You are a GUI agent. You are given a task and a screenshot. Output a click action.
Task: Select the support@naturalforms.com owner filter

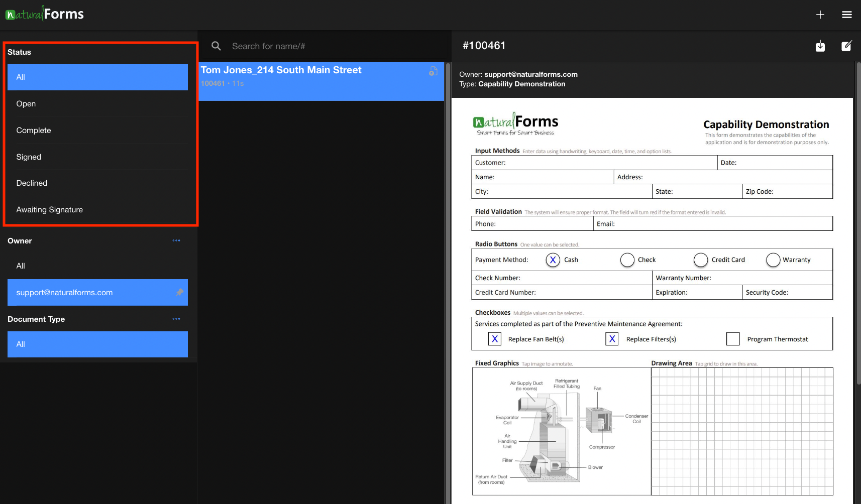97,292
